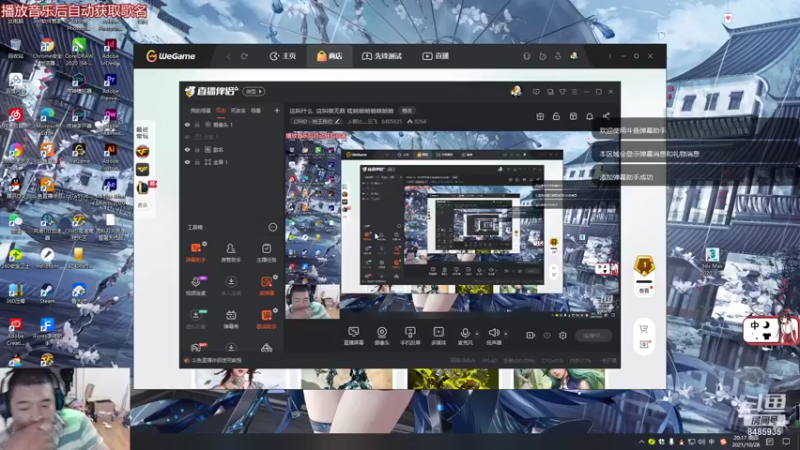Viewport: 800px width, 450px height.
Task: Switch to the WeGame 主页 tab
Action: (283, 56)
